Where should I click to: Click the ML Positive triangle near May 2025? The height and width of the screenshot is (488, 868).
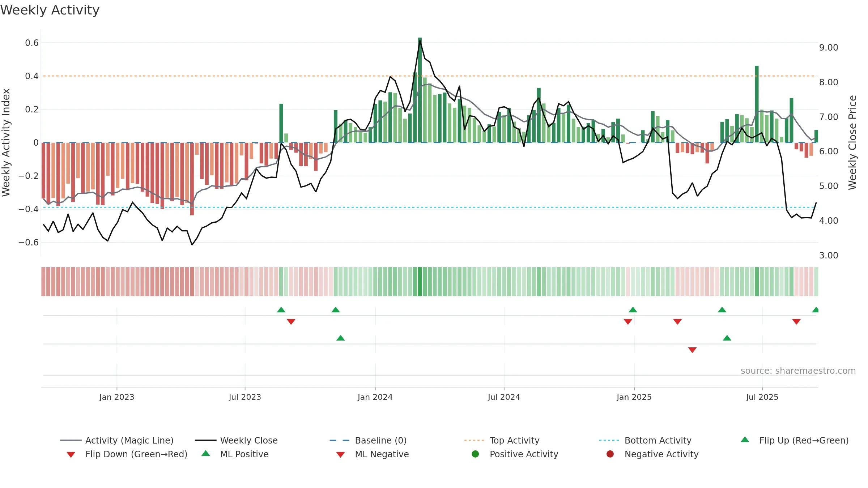tap(727, 338)
